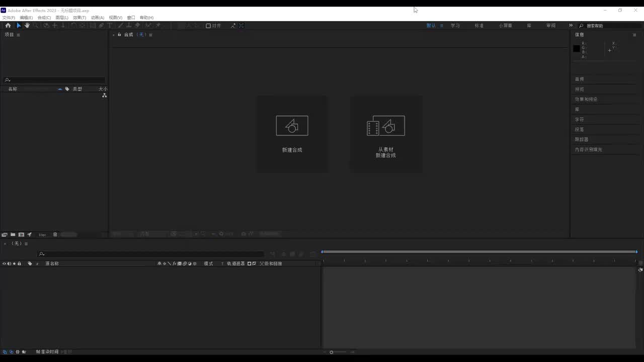Image resolution: width=644 pixels, height=362 pixels.
Task: Create a new folder in Project panel
Action: (13, 234)
